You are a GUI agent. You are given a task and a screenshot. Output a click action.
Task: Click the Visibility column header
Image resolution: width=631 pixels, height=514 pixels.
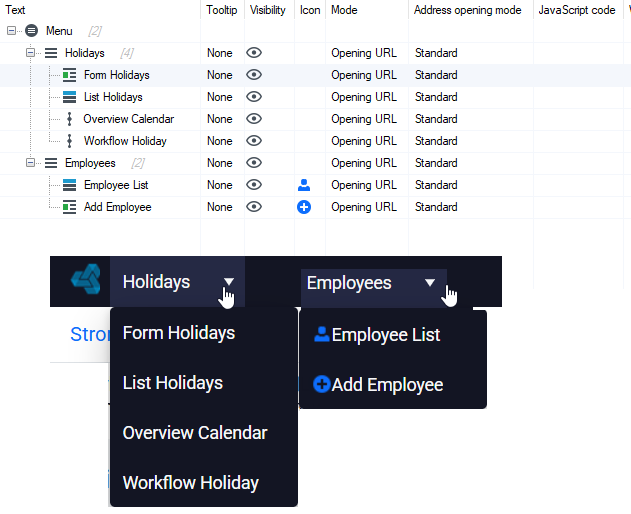(x=268, y=10)
